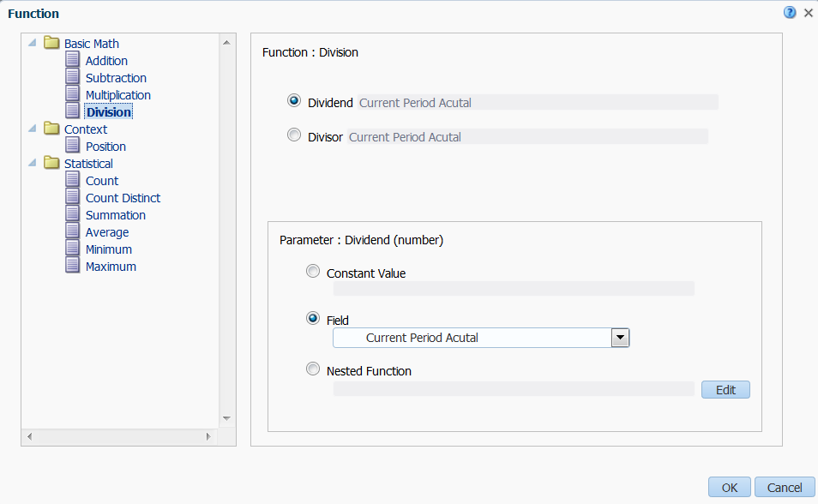The width and height of the screenshot is (818, 504).
Task: Click the Dividend value field
Action: (538, 102)
